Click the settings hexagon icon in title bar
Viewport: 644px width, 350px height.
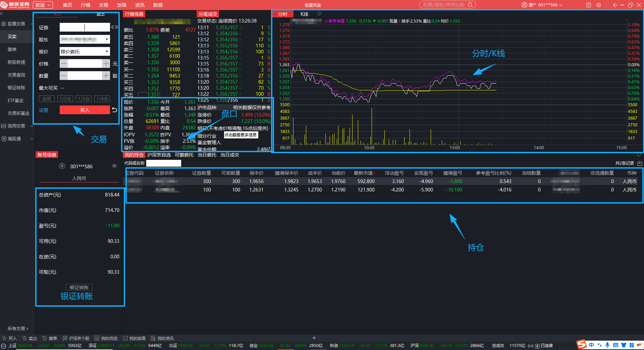pos(599,5)
